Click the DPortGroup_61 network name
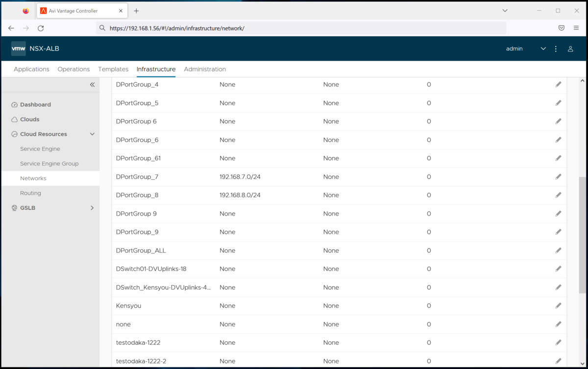The image size is (588, 369). click(138, 158)
